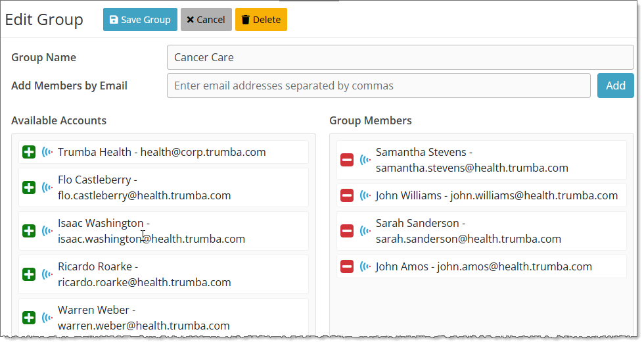Click the broadcast icon next to John Amos
The image size is (644, 346).
(x=365, y=266)
